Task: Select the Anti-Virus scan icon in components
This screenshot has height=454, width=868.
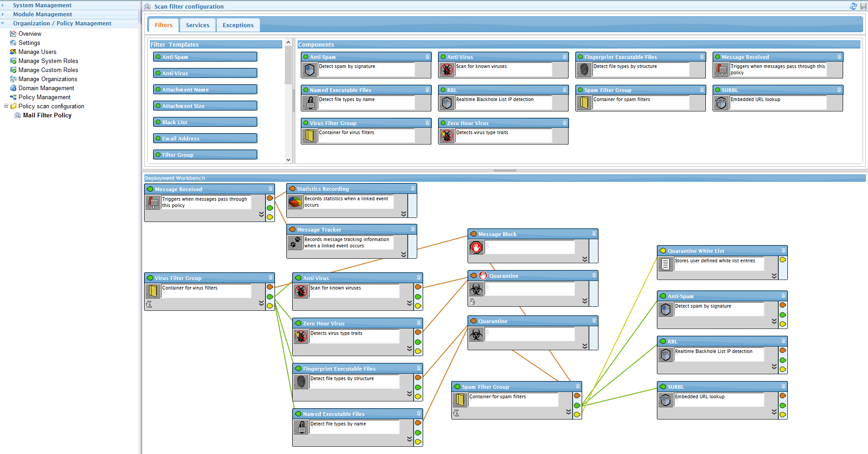Action: pos(447,69)
